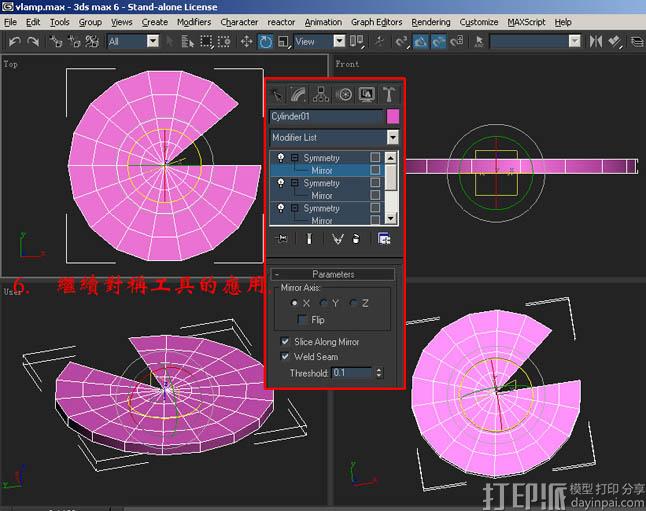Click Configure Modifier Sets icon
Image resolution: width=646 pixels, height=511 pixels.
(384, 239)
